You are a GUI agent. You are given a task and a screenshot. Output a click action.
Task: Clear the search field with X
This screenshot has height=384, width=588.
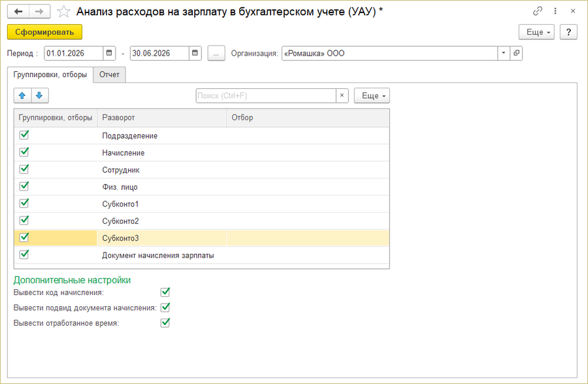[342, 96]
